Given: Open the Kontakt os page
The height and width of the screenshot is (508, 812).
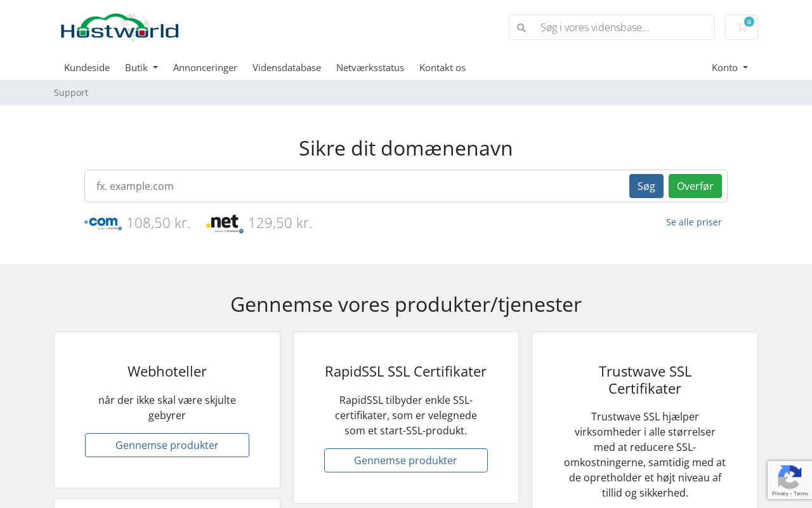Looking at the screenshot, I should (x=442, y=67).
